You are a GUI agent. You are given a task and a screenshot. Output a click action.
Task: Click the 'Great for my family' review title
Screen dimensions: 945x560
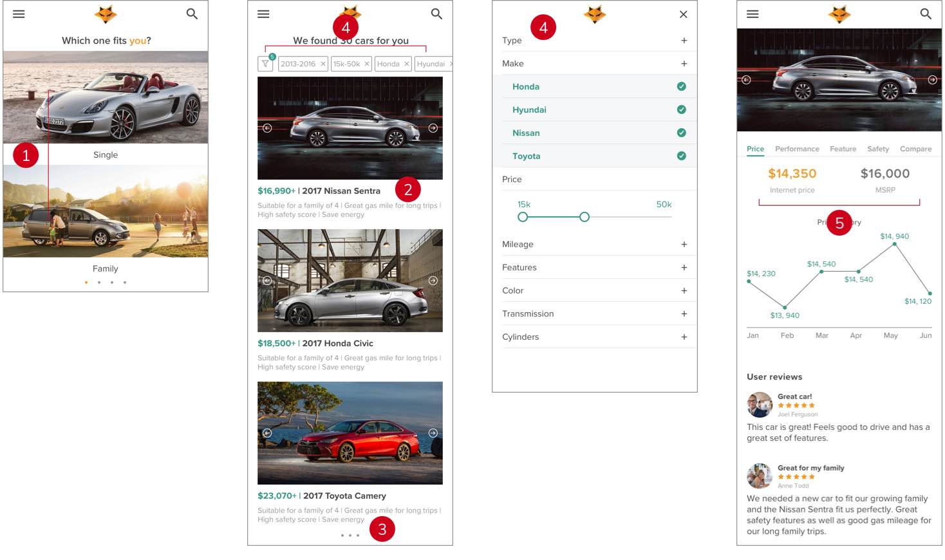click(x=811, y=468)
